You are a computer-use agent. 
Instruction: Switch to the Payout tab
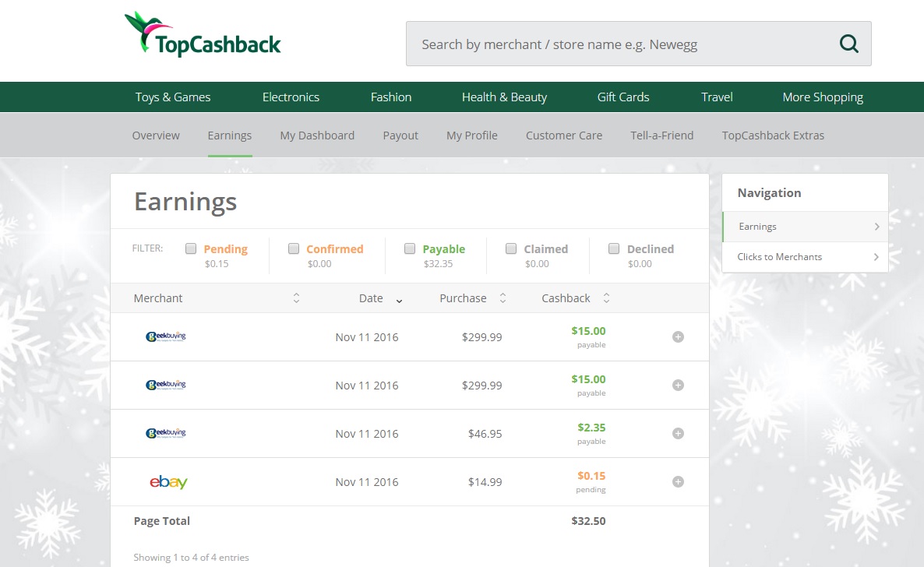400,136
